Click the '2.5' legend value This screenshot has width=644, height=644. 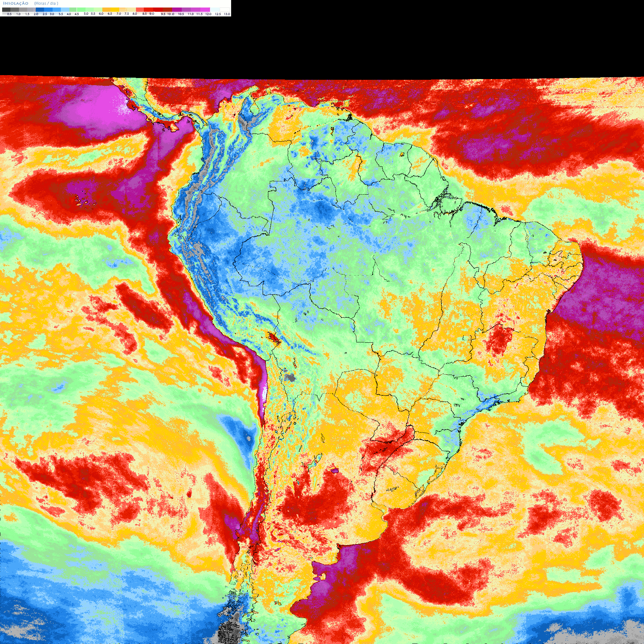(x=45, y=14)
